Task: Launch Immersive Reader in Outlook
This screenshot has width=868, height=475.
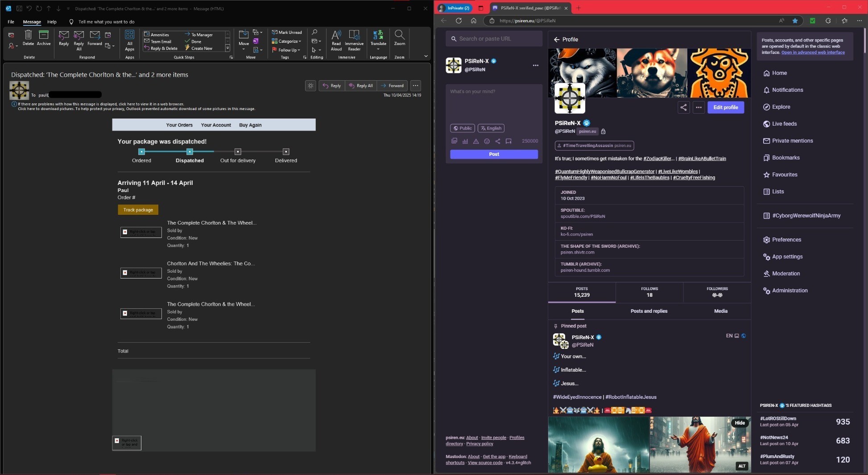Action: point(354,40)
